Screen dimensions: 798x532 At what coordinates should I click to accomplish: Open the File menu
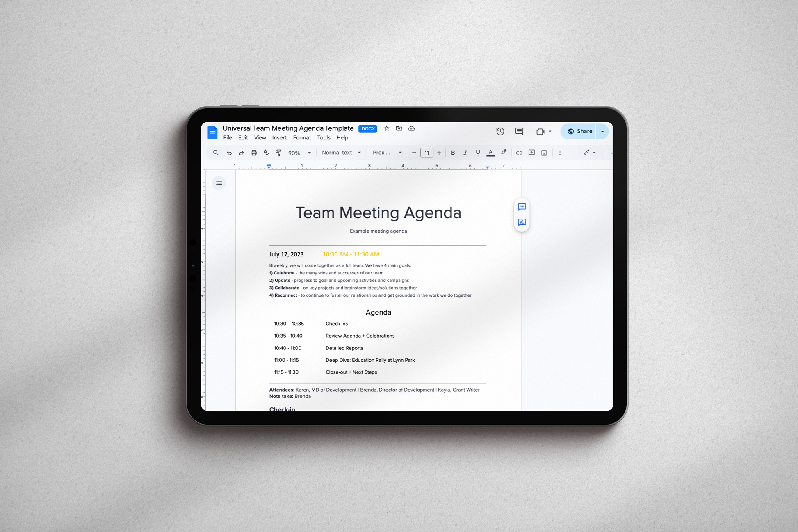pos(228,138)
